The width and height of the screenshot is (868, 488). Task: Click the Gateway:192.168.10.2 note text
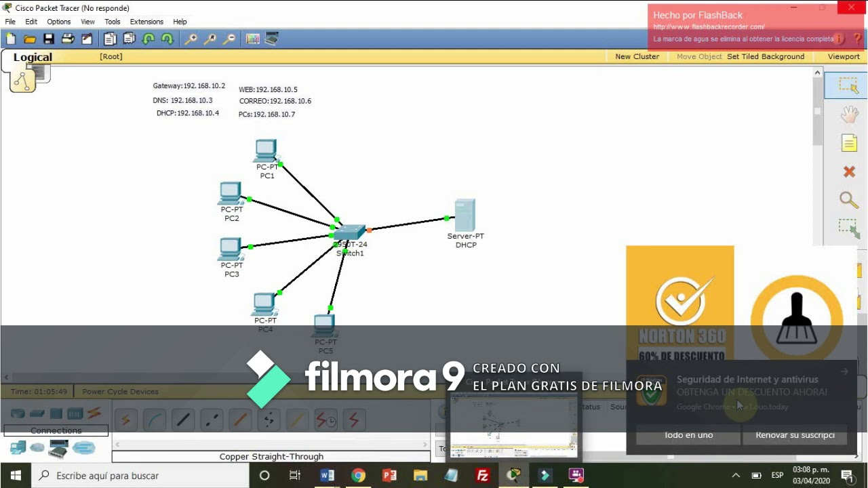pos(189,86)
